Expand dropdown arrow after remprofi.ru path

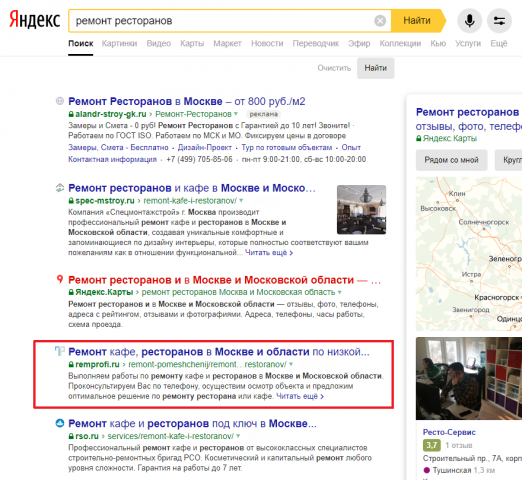coord(291,364)
